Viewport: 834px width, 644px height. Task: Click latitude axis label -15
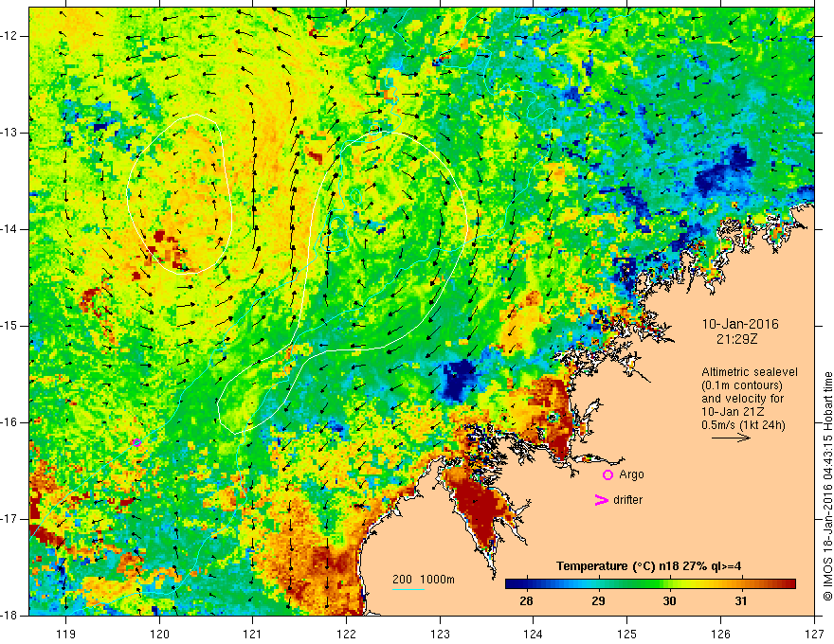(x=9, y=326)
